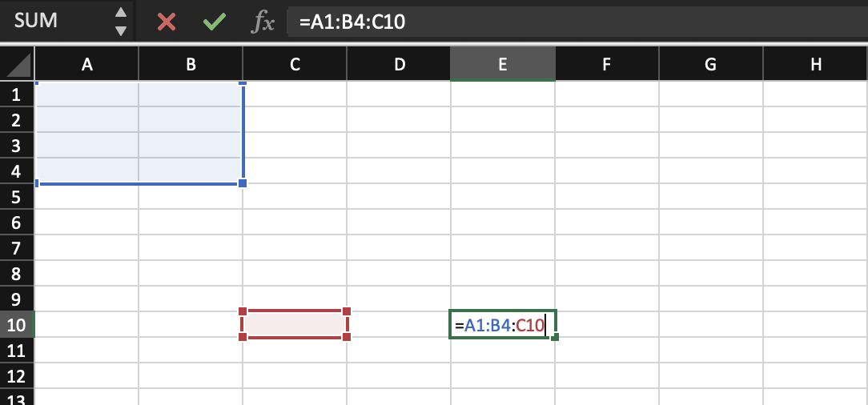Click the Select All corner triangle

point(18,65)
